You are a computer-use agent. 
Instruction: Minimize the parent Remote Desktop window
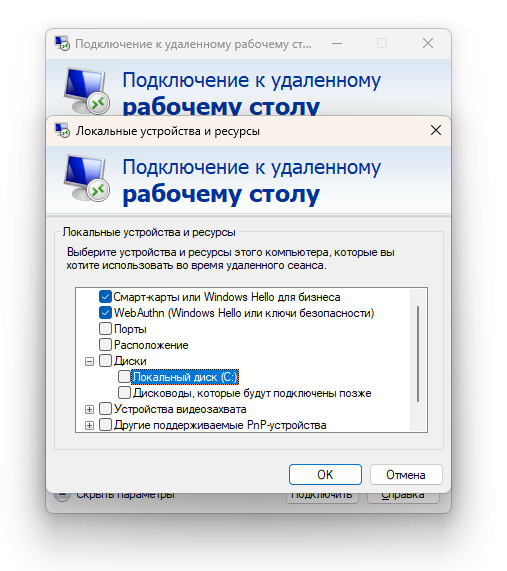click(337, 43)
